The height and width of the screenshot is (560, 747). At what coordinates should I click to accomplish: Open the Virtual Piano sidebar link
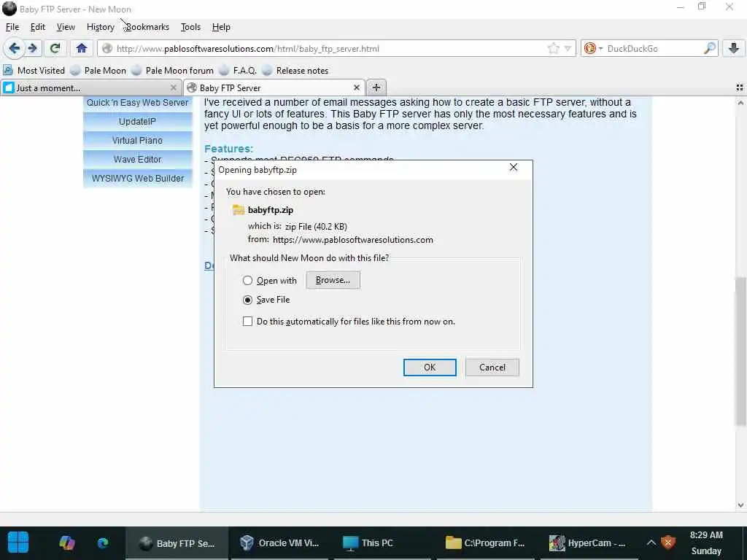point(138,141)
